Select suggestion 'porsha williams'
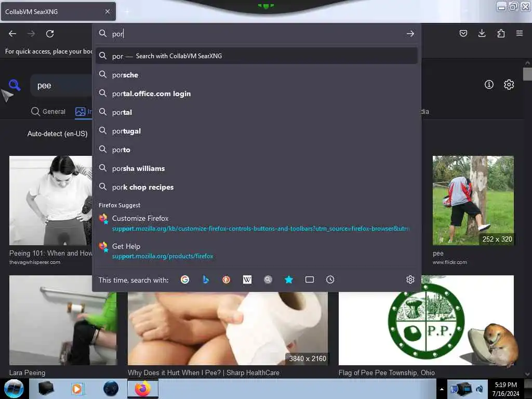This screenshot has width=532, height=399. 257,168
